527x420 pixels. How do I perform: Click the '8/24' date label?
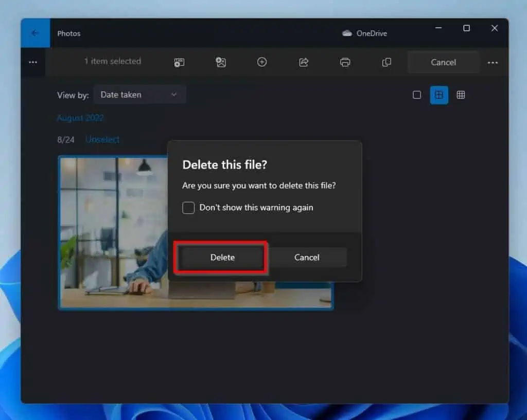[66, 140]
